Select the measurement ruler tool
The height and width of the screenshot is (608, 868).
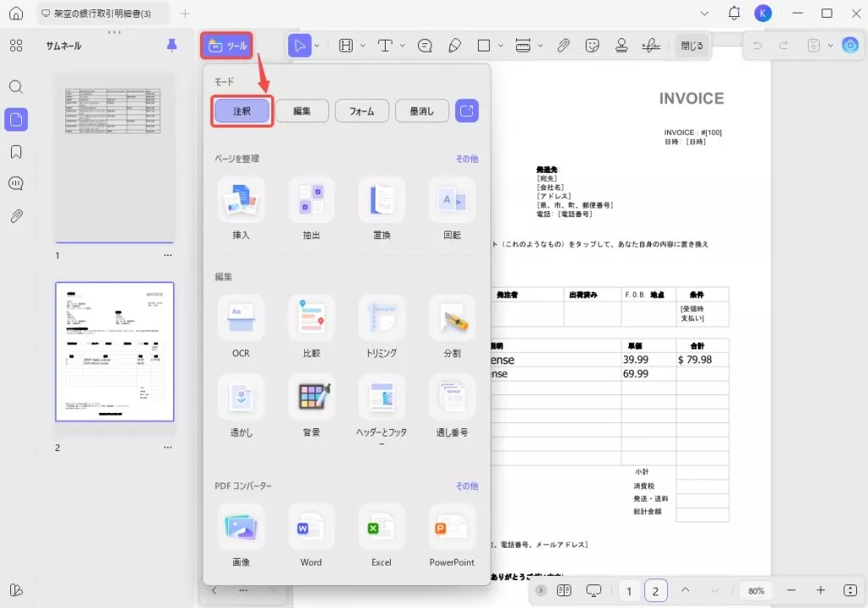point(523,46)
